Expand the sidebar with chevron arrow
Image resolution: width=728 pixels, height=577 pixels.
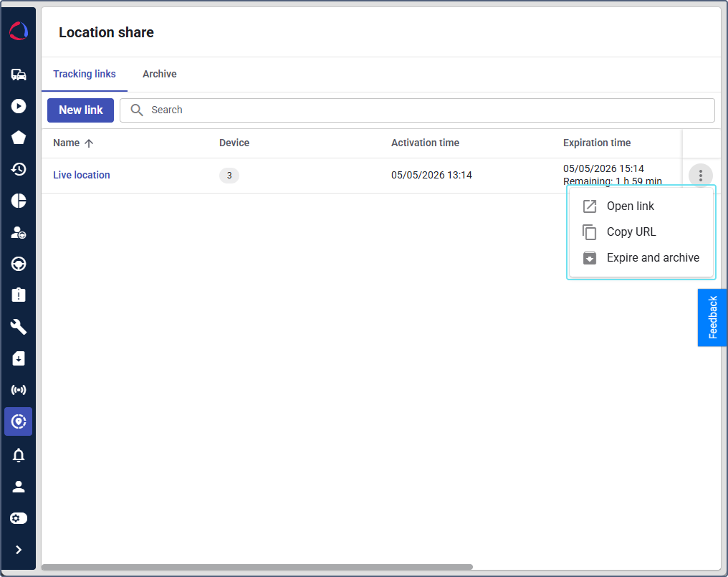click(x=19, y=550)
